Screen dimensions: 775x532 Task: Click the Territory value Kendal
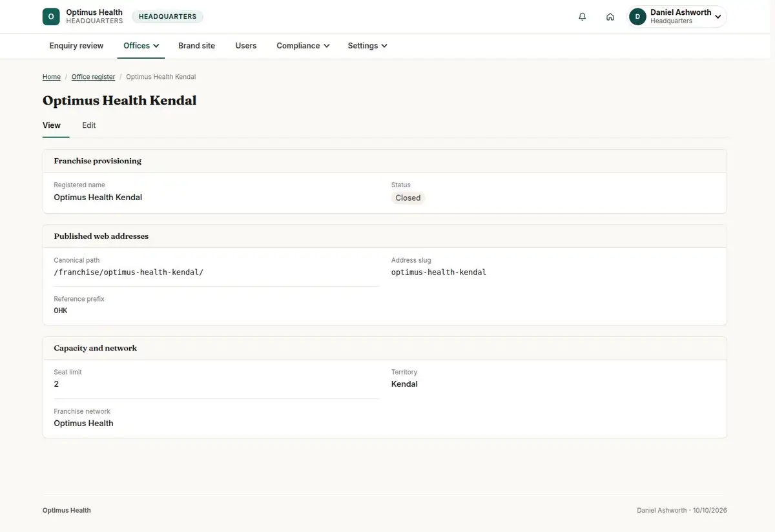click(x=404, y=384)
